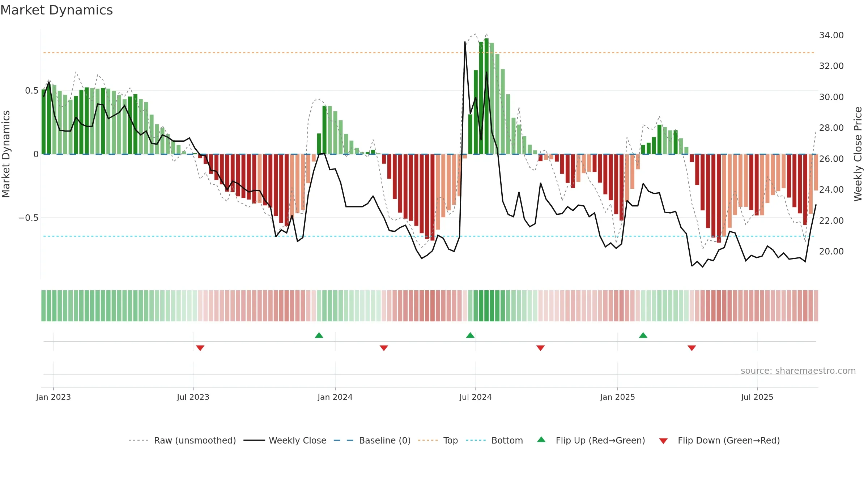Click the Flip Down (Green→Red) legend label
Screen dimensions: 868x488
pos(729,440)
